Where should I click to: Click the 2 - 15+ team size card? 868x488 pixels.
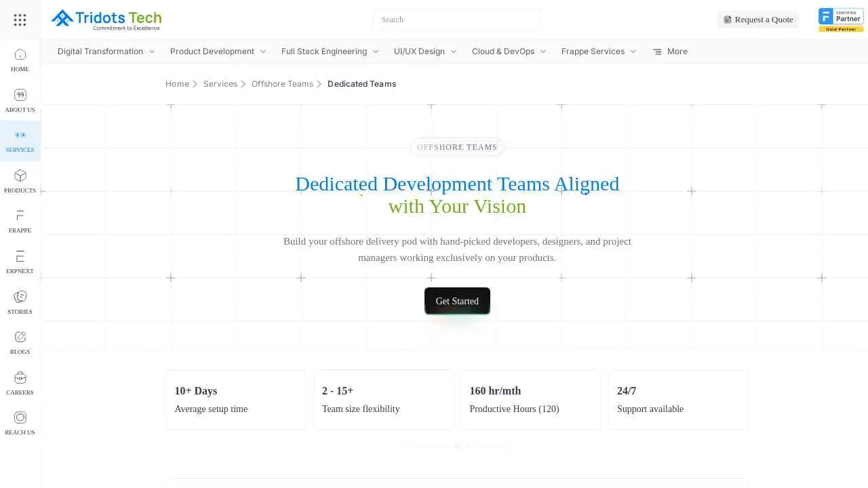383,400
